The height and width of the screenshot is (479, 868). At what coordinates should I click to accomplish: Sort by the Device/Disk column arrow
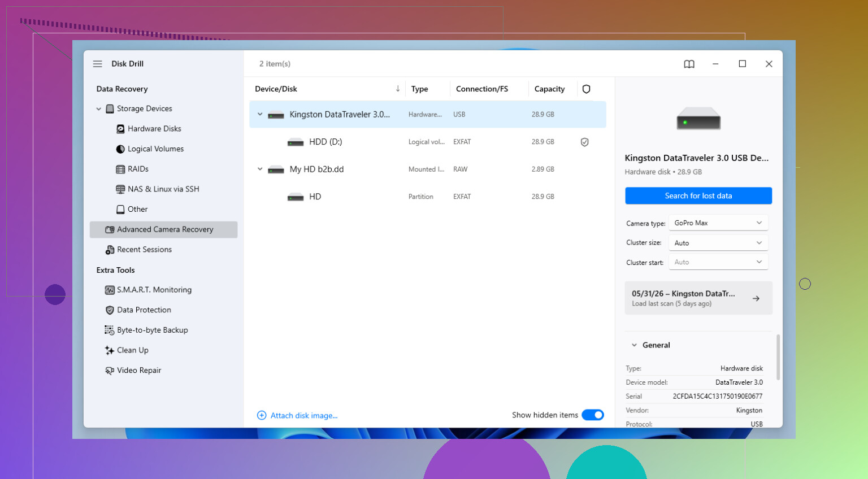tap(398, 89)
